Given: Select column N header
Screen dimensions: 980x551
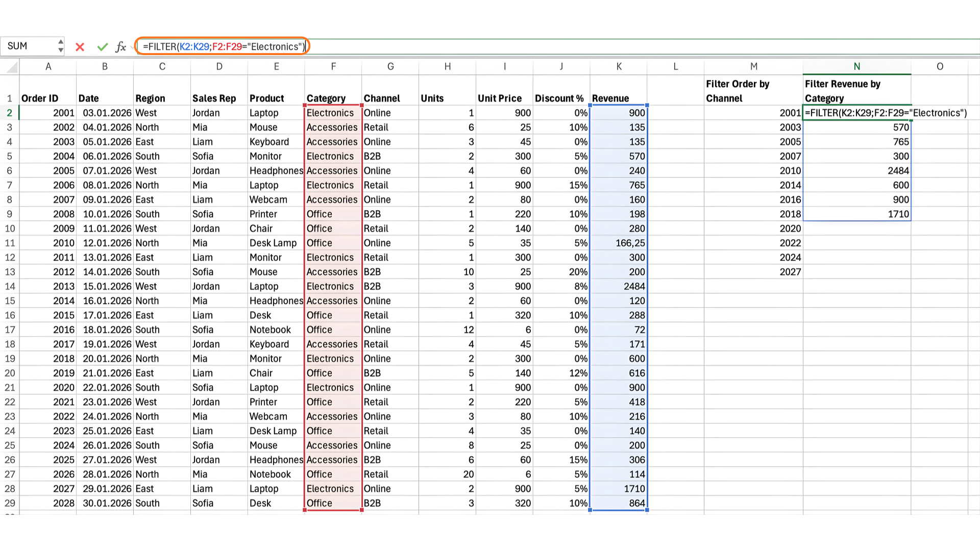Looking at the screenshot, I should click(x=856, y=66).
